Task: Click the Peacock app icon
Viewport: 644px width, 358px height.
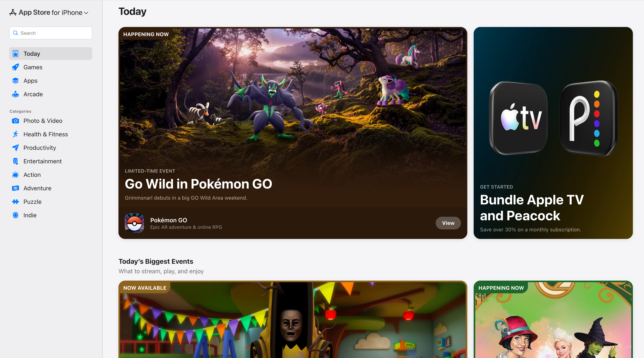Action: [x=588, y=118]
